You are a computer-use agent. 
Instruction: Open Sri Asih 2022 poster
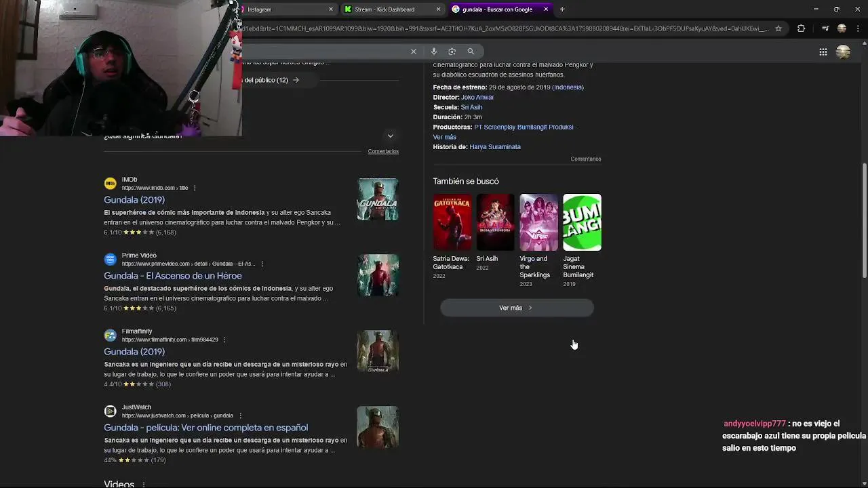(x=495, y=222)
